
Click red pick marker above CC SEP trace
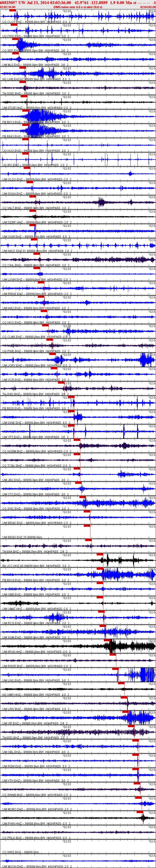pos(15,39)
